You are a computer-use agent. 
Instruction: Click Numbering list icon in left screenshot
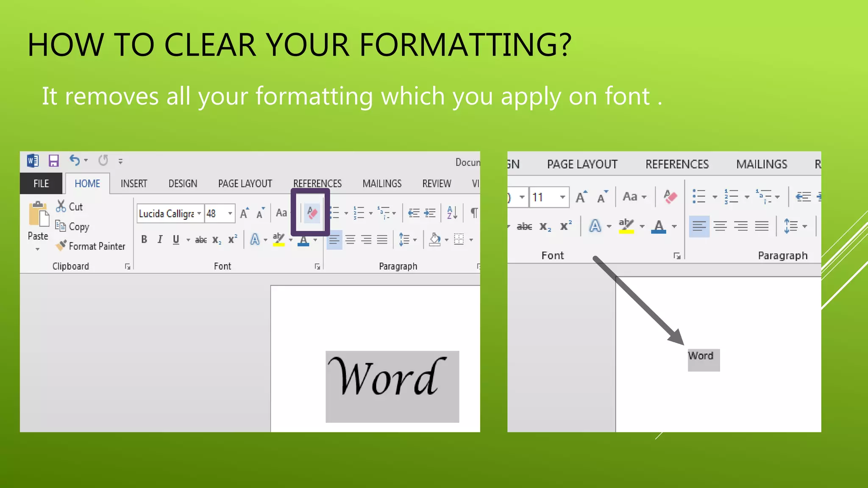(359, 213)
